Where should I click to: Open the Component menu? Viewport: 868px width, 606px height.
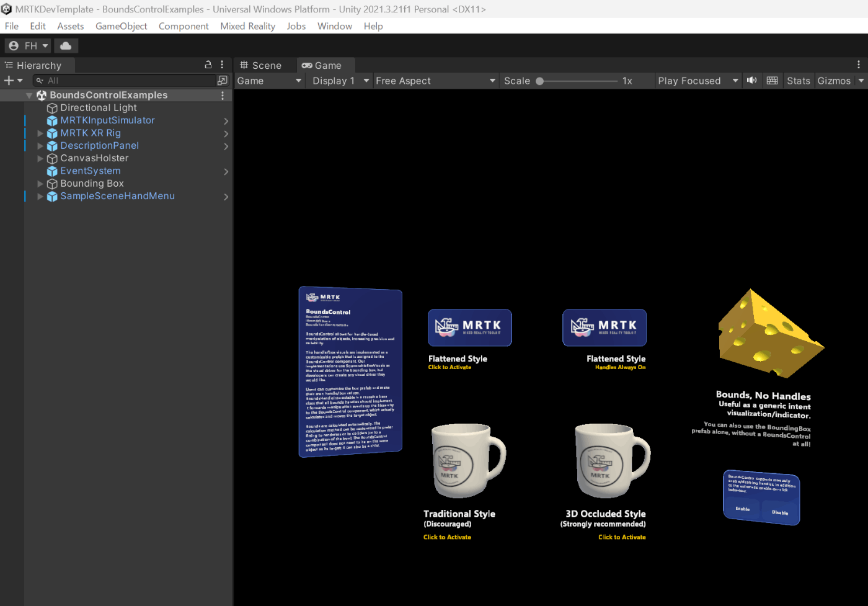[x=184, y=26]
